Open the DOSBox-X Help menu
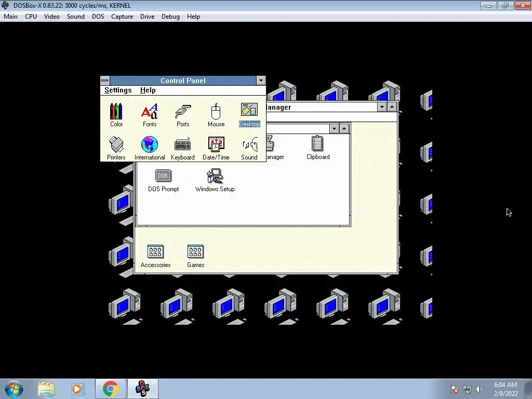The width and height of the screenshot is (532, 399). [x=193, y=17]
